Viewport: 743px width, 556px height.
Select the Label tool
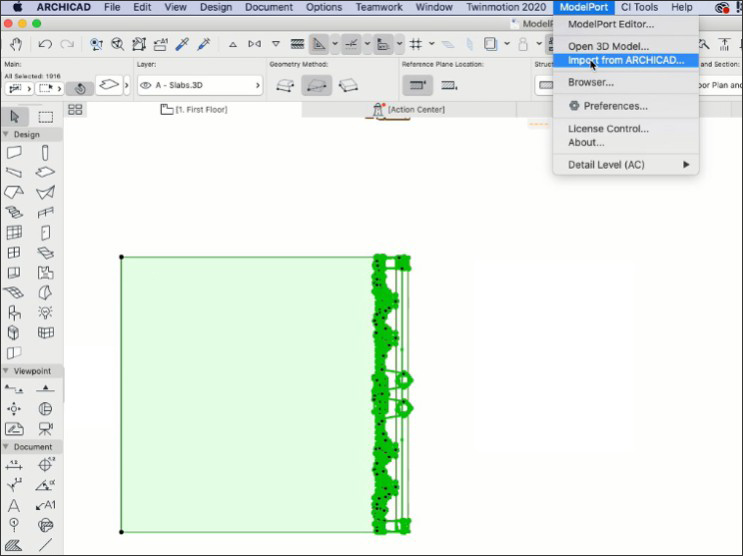45,505
